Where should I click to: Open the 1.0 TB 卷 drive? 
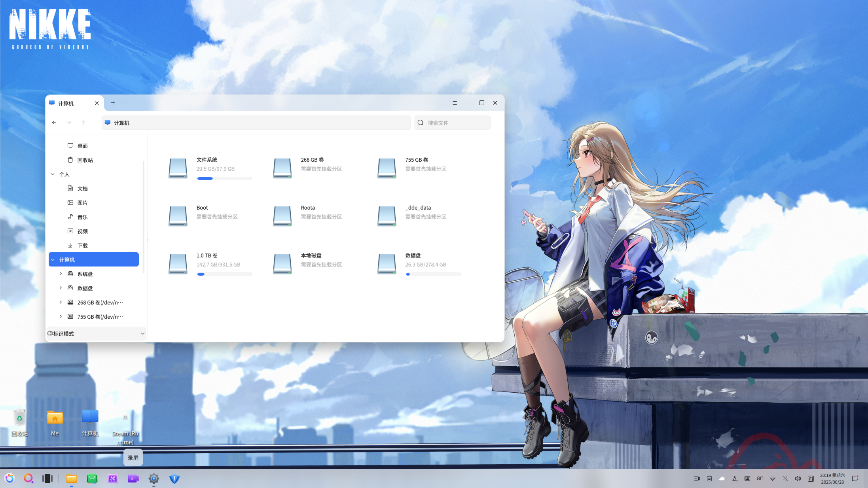[178, 264]
